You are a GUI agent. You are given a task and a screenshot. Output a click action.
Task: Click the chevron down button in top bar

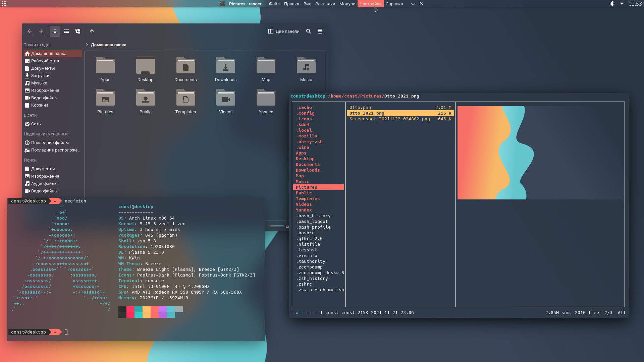click(x=413, y=4)
